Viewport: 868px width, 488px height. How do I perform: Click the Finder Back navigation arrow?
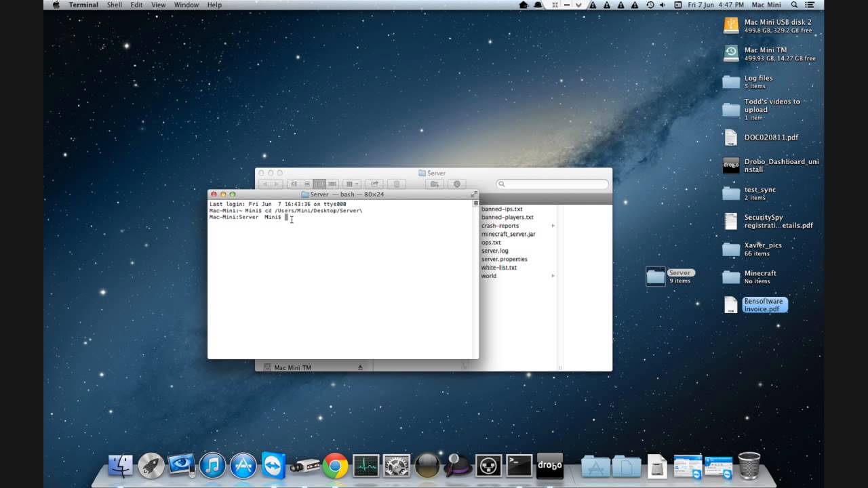click(264, 184)
